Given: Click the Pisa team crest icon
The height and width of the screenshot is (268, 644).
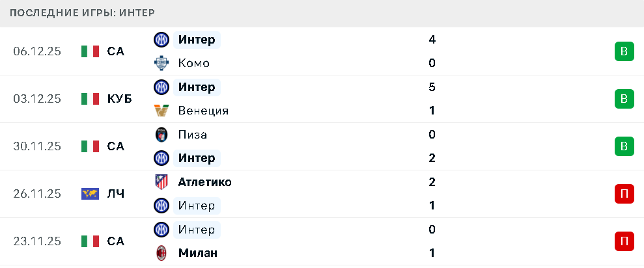Looking at the screenshot, I should [161, 135].
